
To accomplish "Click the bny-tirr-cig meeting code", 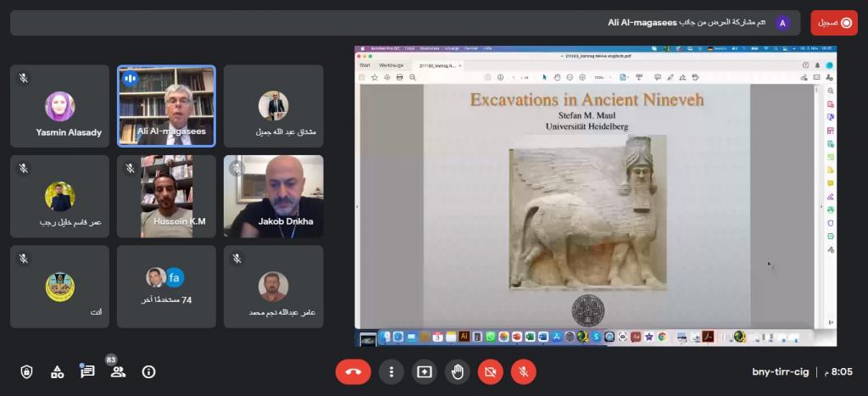I will [x=780, y=371].
